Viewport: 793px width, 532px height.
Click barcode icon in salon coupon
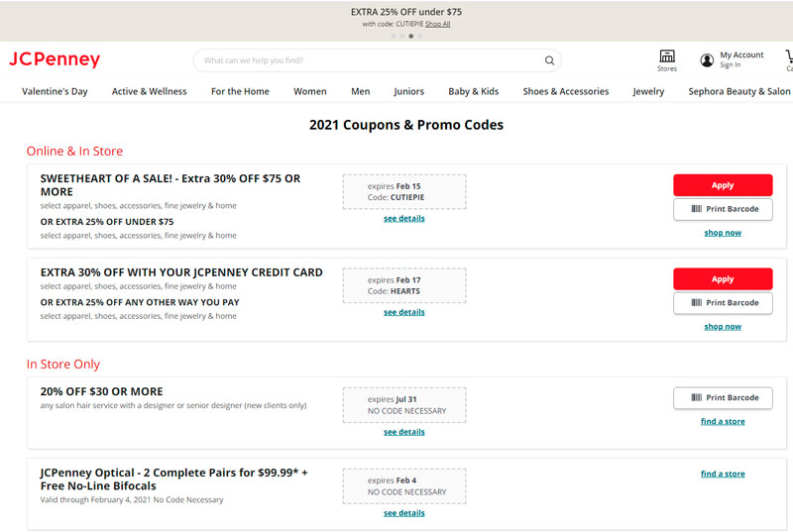(x=697, y=397)
